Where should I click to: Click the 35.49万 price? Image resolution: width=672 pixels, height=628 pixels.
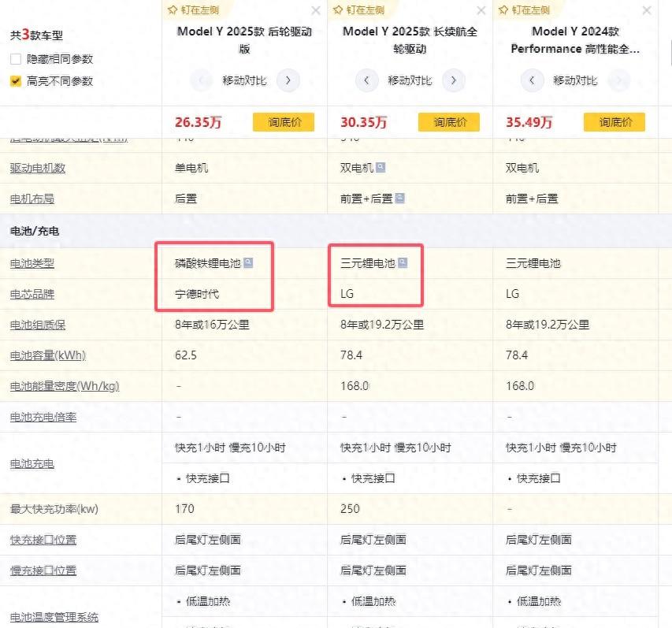[x=529, y=122]
